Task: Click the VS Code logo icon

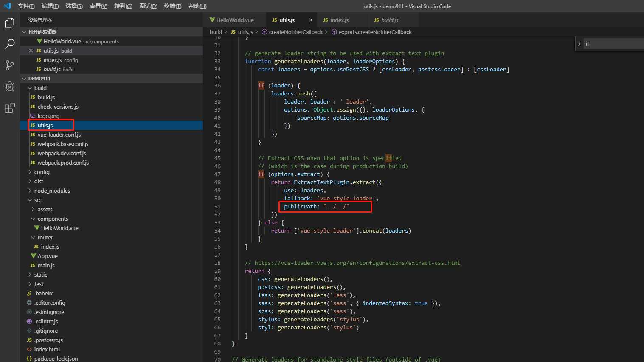Action: click(x=7, y=6)
